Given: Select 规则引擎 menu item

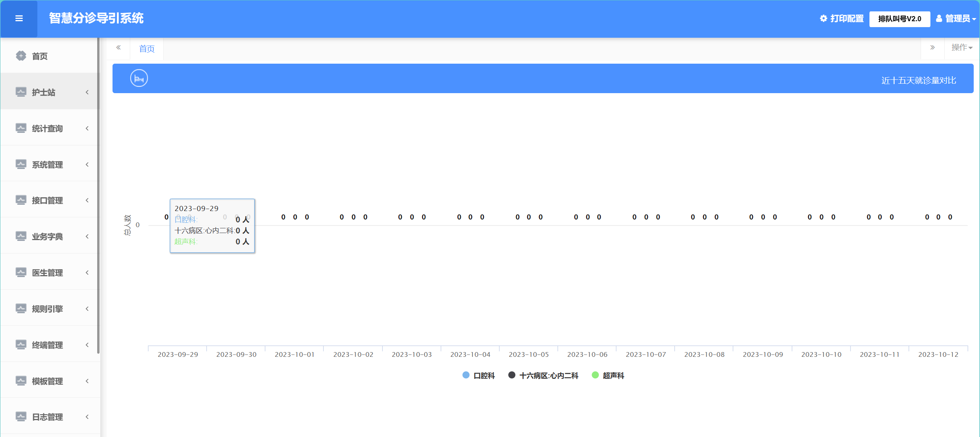Looking at the screenshot, I should point(50,308).
